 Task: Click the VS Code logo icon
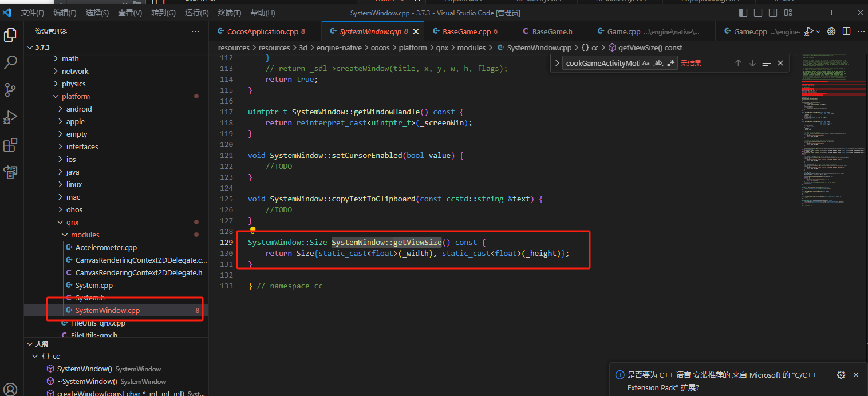(7, 13)
